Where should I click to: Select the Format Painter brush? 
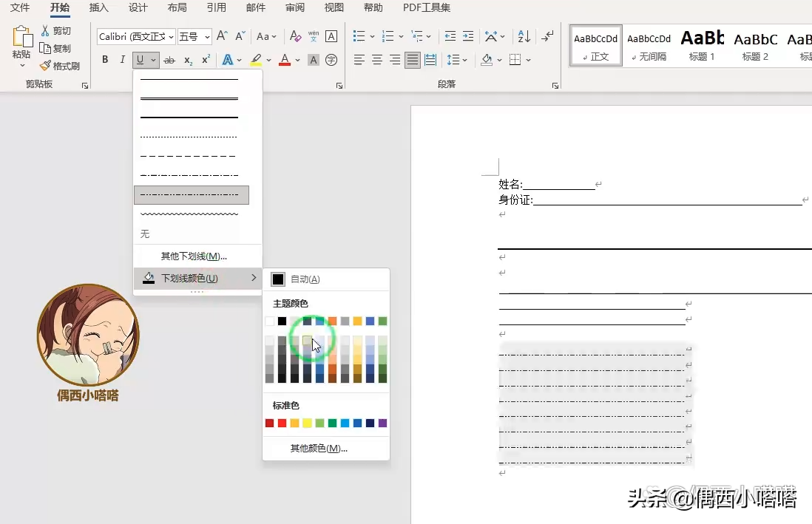tap(45, 66)
